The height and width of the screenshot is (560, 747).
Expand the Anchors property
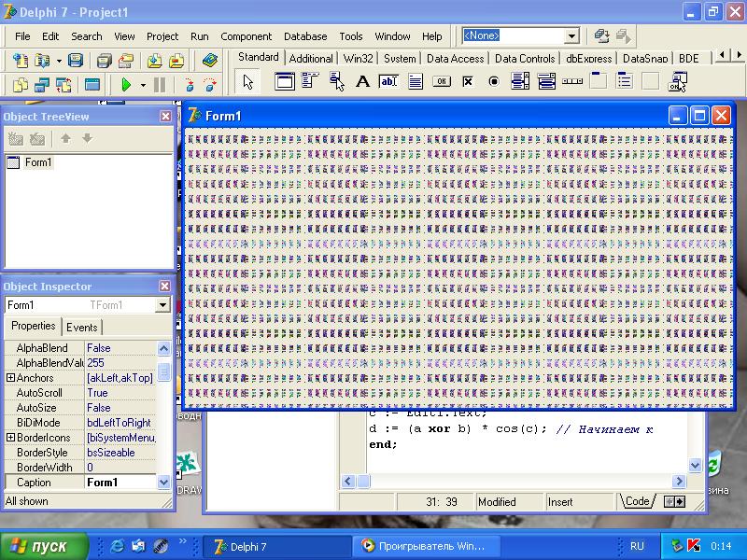[x=10, y=378]
